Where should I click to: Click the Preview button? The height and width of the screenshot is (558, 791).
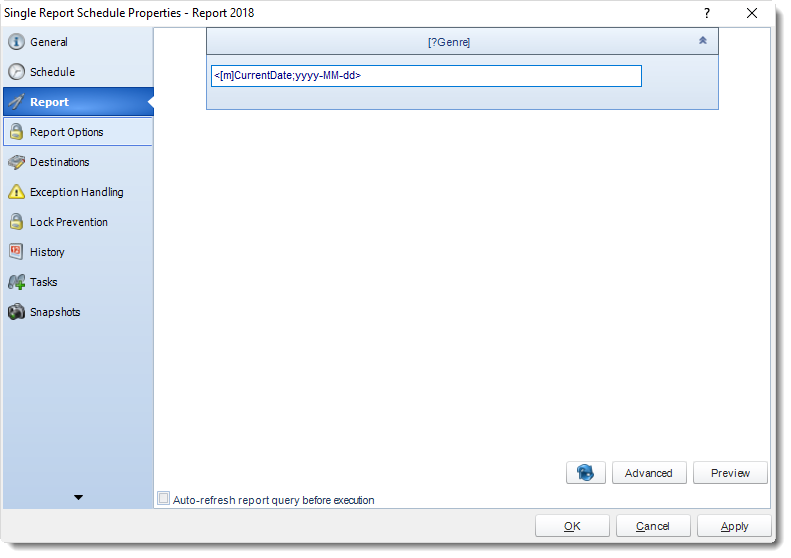[730, 473]
